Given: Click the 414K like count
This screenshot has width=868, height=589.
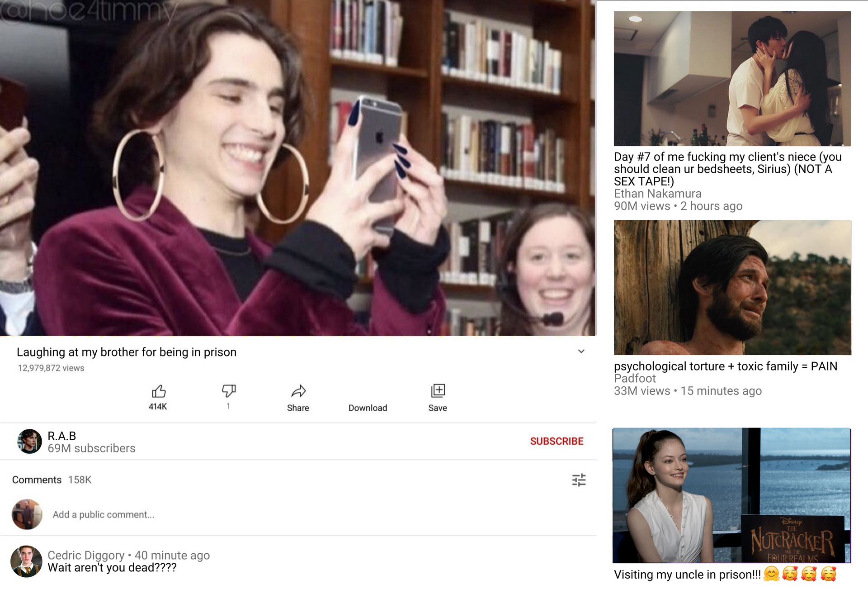Looking at the screenshot, I should tap(158, 406).
